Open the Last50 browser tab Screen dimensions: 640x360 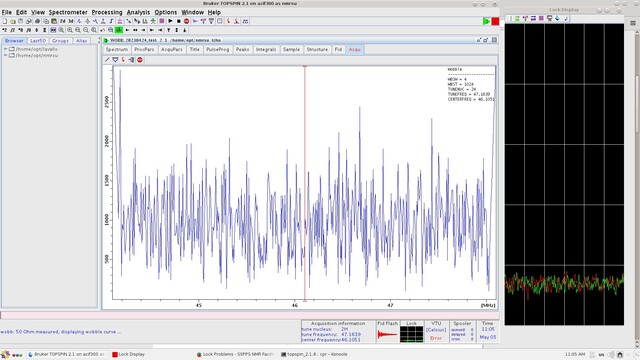pyautogui.click(x=38, y=41)
